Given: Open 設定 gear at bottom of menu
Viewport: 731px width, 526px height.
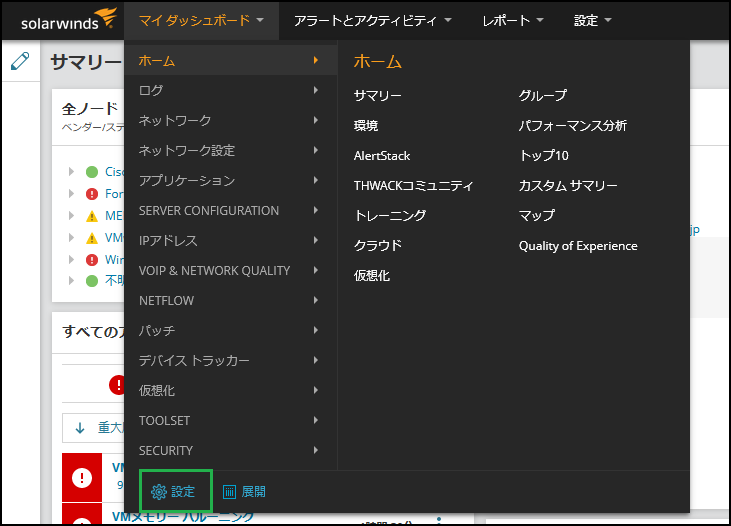Looking at the screenshot, I should tap(172, 491).
